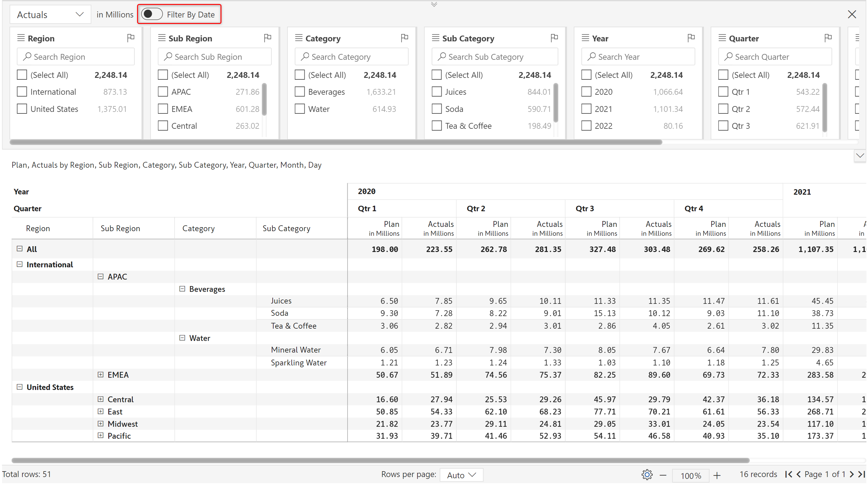Click the plus zoom-in icon
Viewport: 868px width, 485px height.
[717, 475]
